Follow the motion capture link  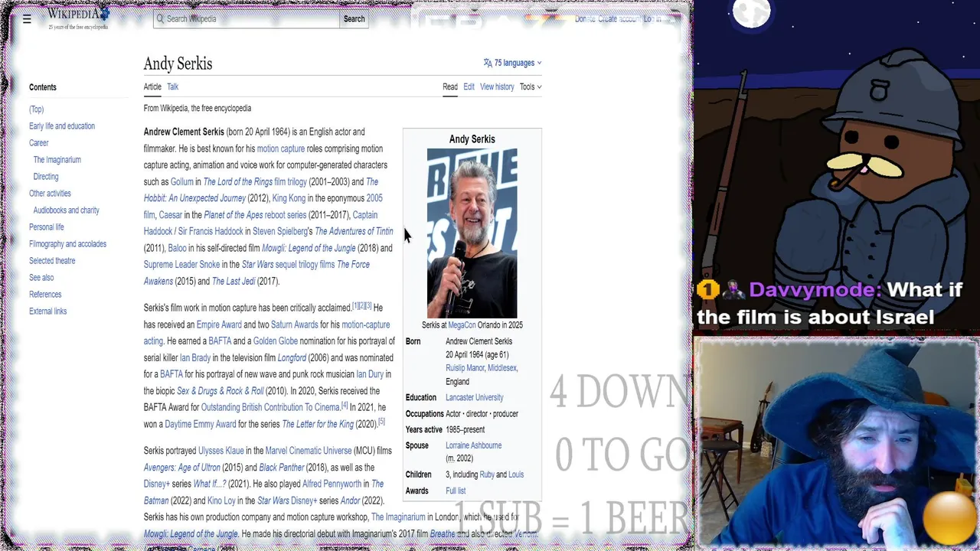281,148
